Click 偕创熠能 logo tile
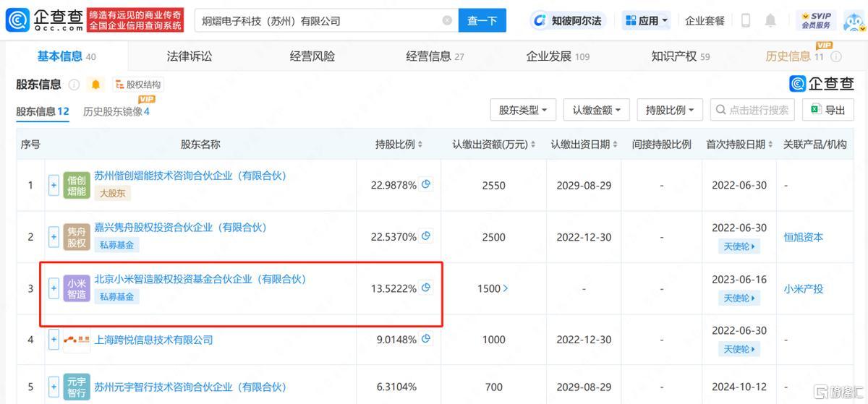Screen dimensions: 868x404 pos(77,186)
